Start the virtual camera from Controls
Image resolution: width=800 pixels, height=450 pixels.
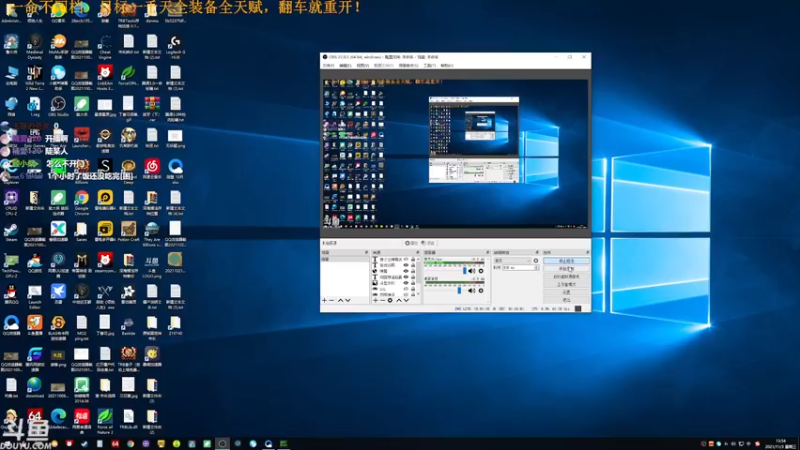(x=566, y=277)
